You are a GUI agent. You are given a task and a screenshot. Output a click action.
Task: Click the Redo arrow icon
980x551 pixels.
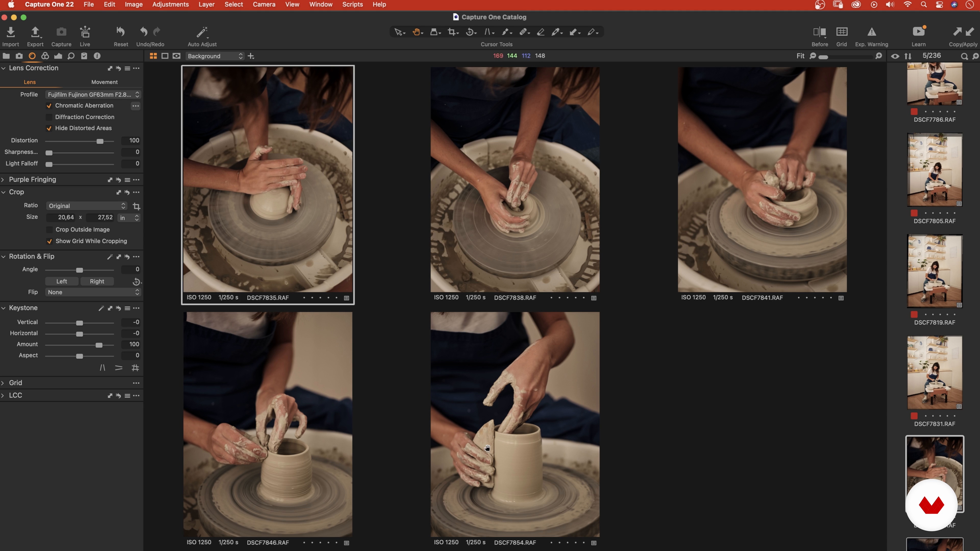(157, 32)
